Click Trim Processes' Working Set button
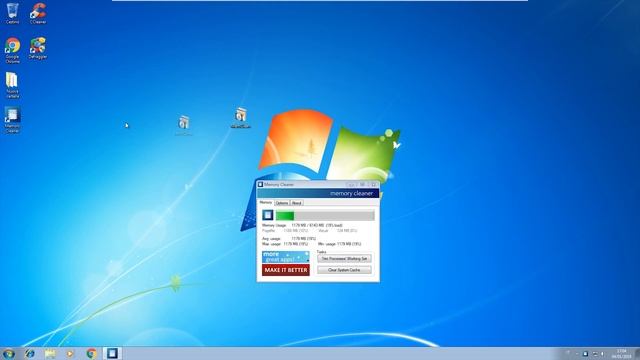The height and width of the screenshot is (360, 640). (344, 259)
